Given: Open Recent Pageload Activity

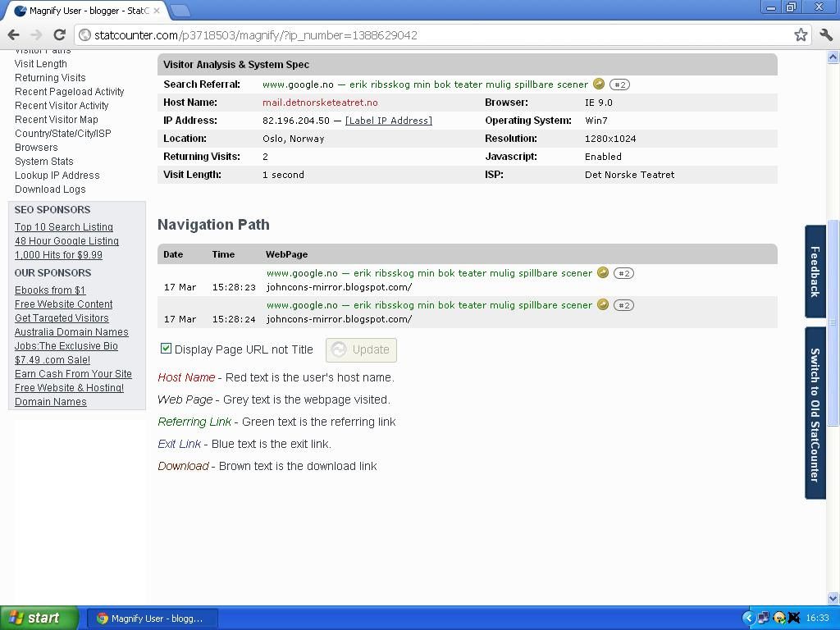Looking at the screenshot, I should pos(70,92).
